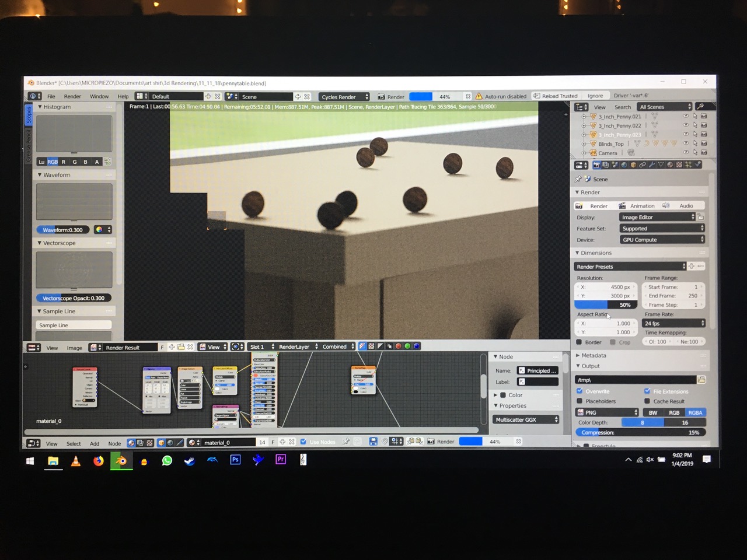747x560 pixels.
Task: Expand the Metadata panel
Action: coord(591,355)
